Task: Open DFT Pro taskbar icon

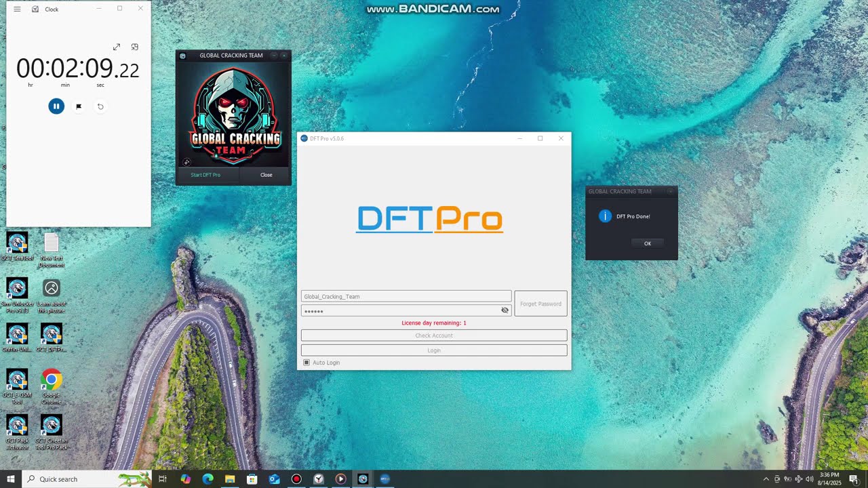Action: pyautogui.click(x=385, y=479)
